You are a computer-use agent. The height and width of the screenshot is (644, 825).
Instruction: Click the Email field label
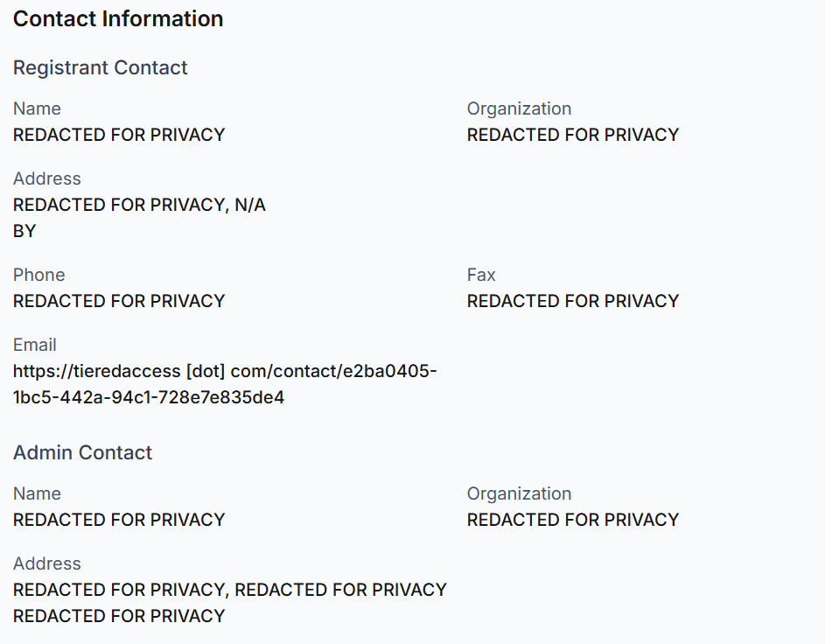coord(35,345)
